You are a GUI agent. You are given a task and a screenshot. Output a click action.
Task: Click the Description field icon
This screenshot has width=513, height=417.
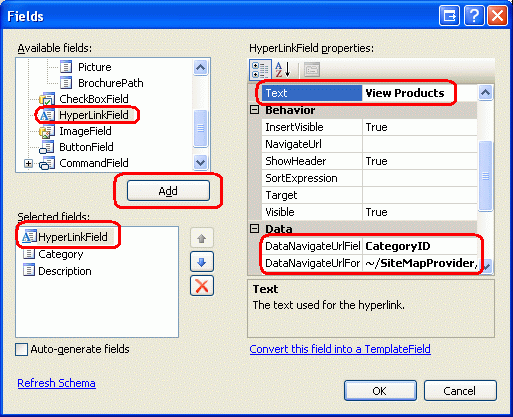pos(29,271)
